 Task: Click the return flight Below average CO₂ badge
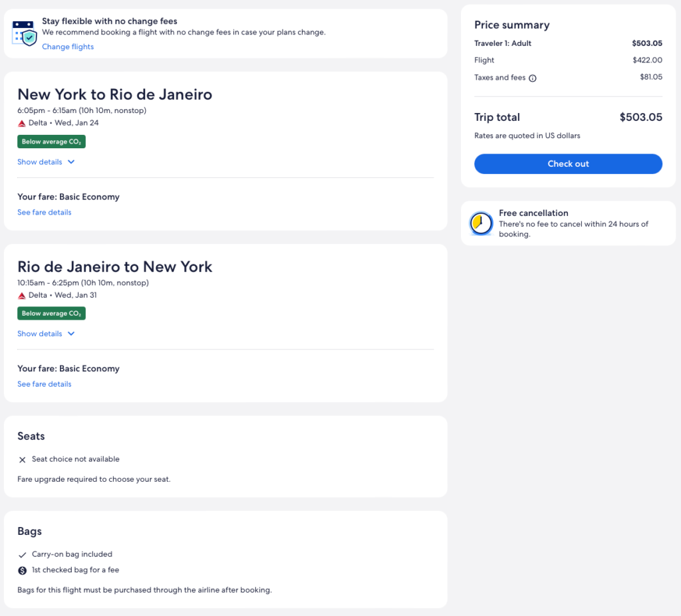click(x=51, y=313)
